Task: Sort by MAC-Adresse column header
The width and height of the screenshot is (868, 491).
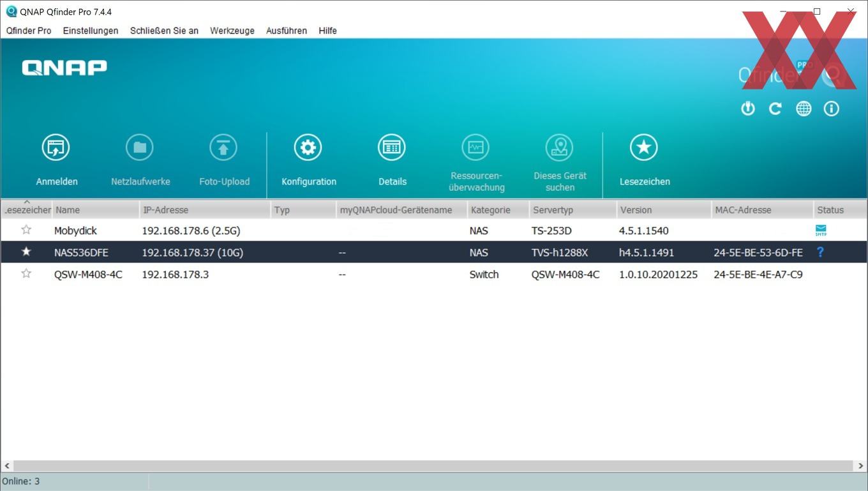Action: coord(762,209)
